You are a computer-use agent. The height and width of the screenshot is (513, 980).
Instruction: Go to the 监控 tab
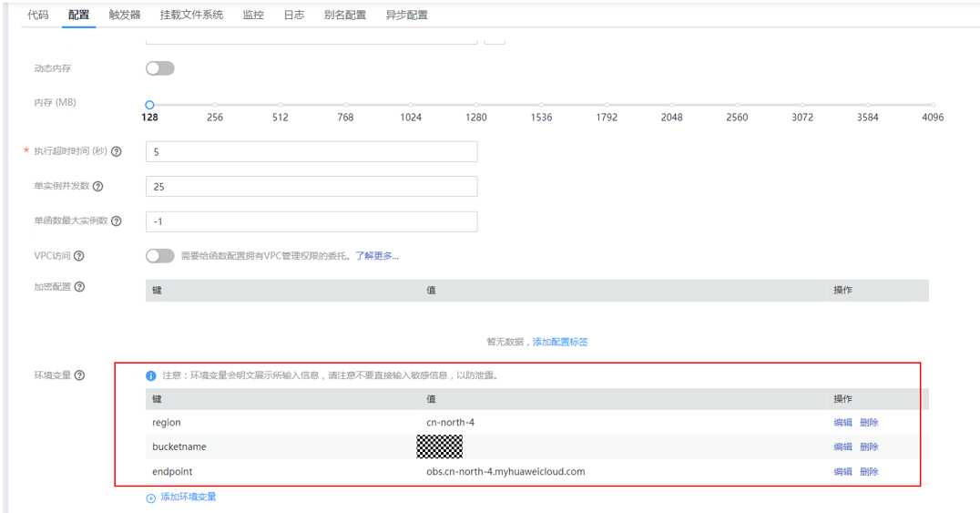coord(253,15)
